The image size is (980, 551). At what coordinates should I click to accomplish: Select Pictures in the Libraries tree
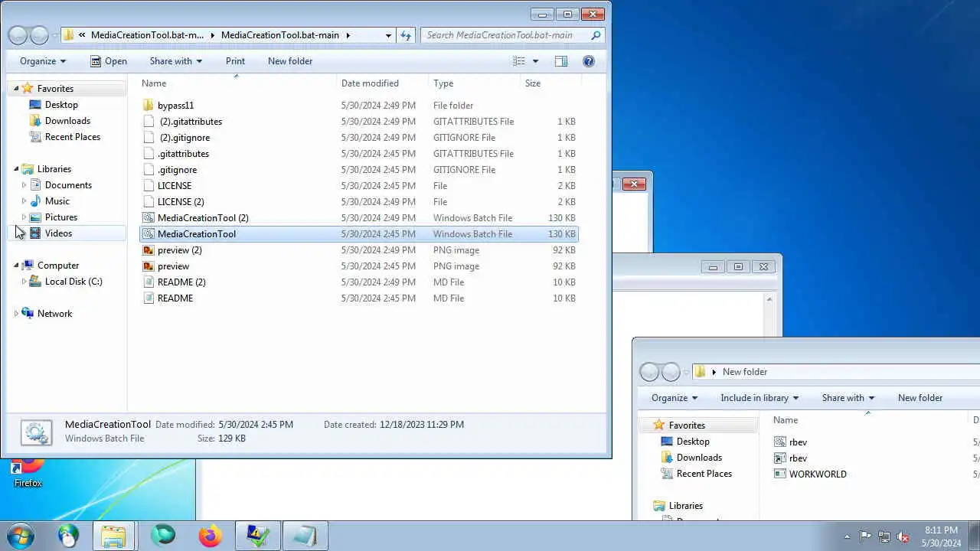[x=60, y=217]
